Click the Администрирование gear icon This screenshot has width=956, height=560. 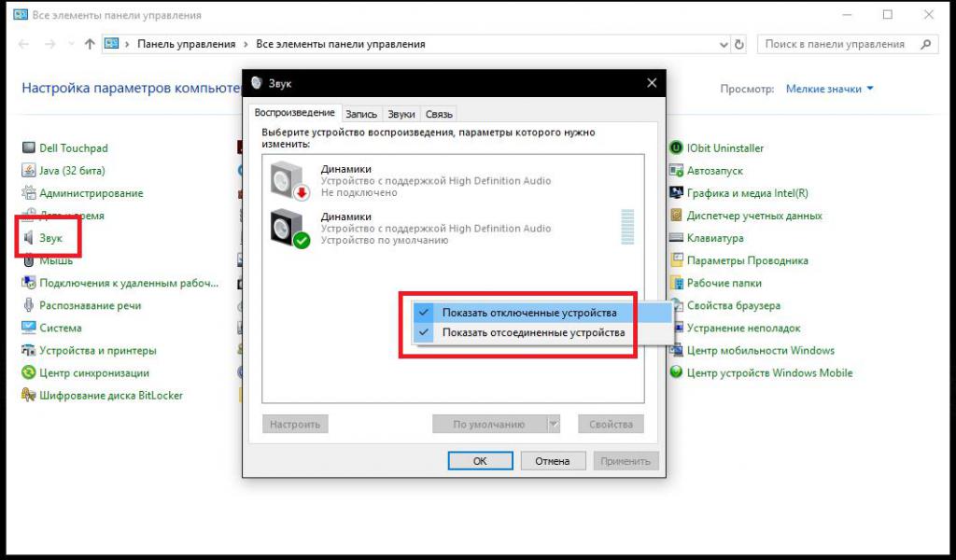29,193
